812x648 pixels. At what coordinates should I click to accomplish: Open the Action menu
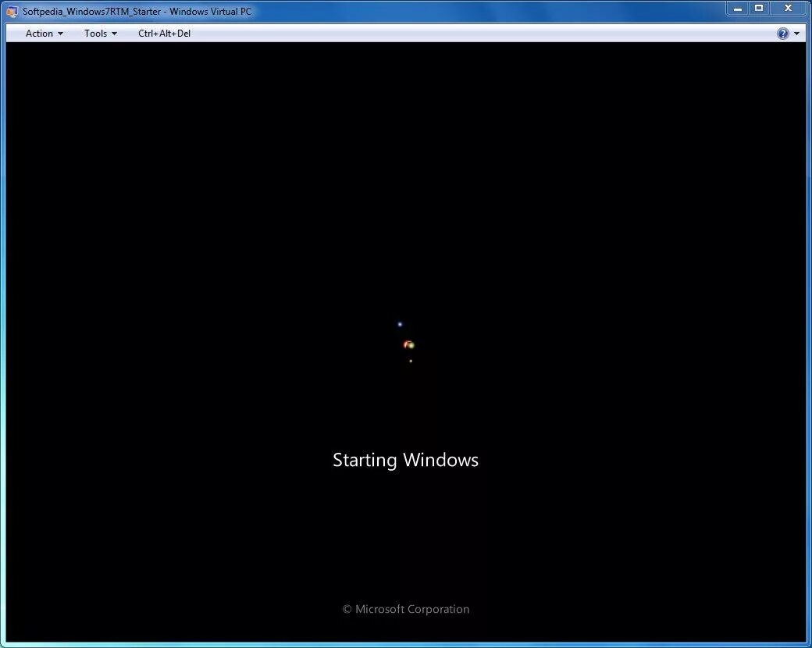click(44, 33)
